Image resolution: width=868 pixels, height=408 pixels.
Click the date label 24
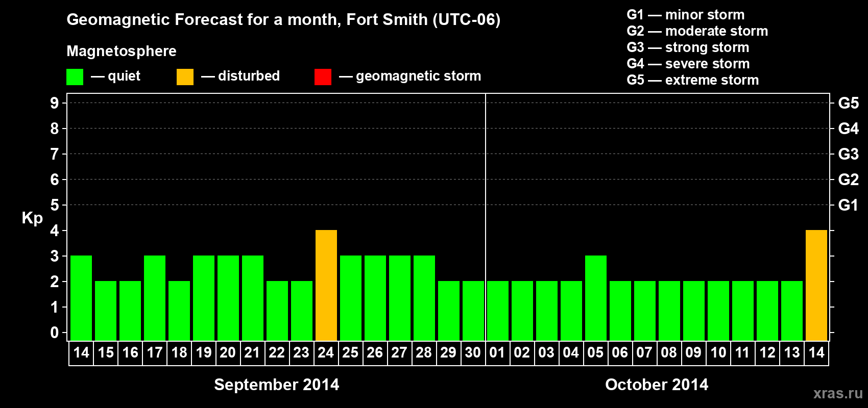[x=326, y=353]
